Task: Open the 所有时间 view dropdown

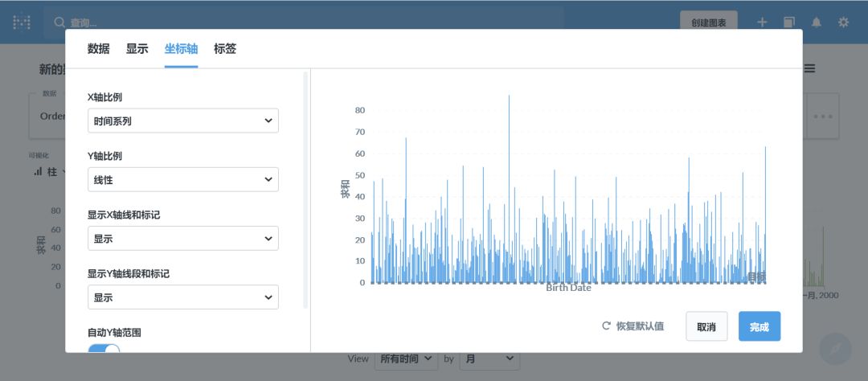Action: tap(406, 358)
